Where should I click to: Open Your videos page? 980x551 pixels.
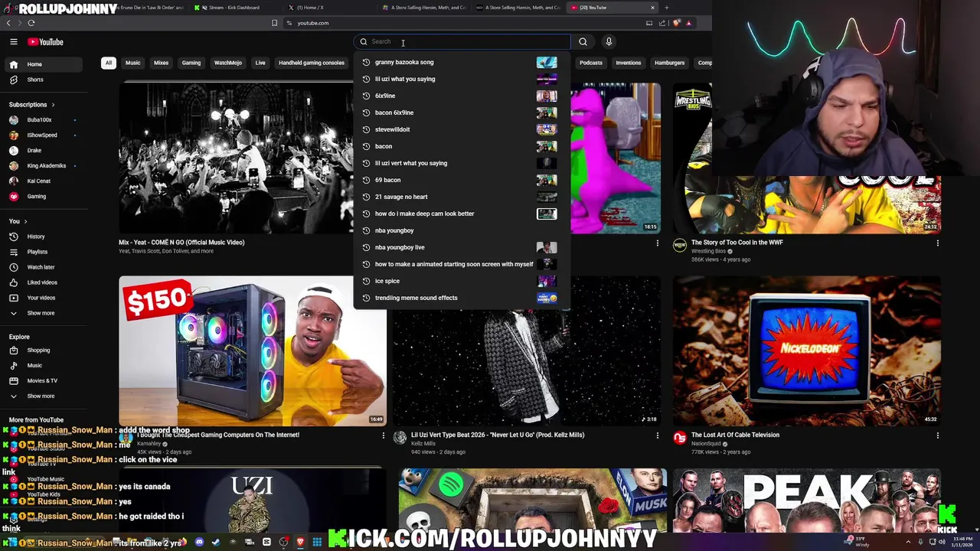pos(42,298)
